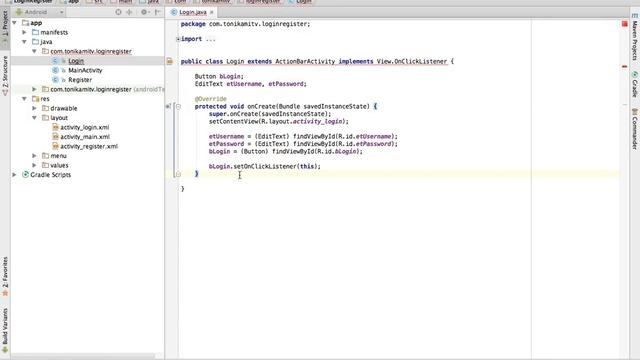Click the activity_login.xml file icon
This screenshot has height=360, width=640.
pyautogui.click(x=56, y=127)
